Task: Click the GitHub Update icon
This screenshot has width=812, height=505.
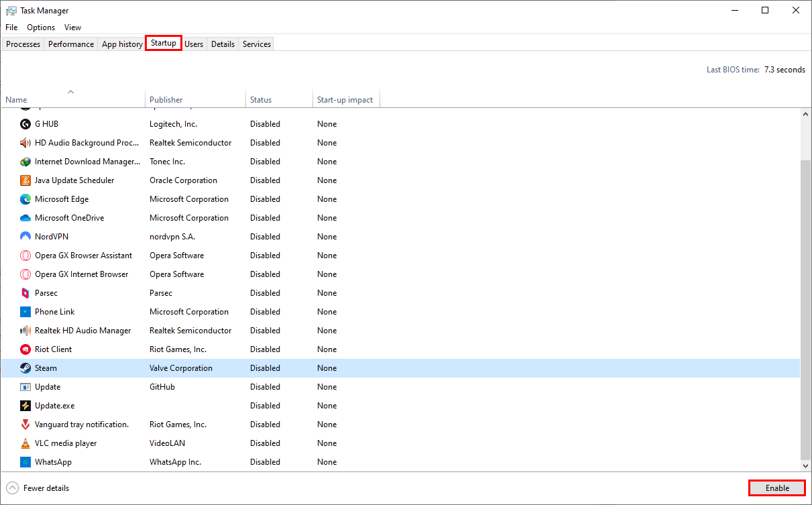Action: tap(25, 387)
